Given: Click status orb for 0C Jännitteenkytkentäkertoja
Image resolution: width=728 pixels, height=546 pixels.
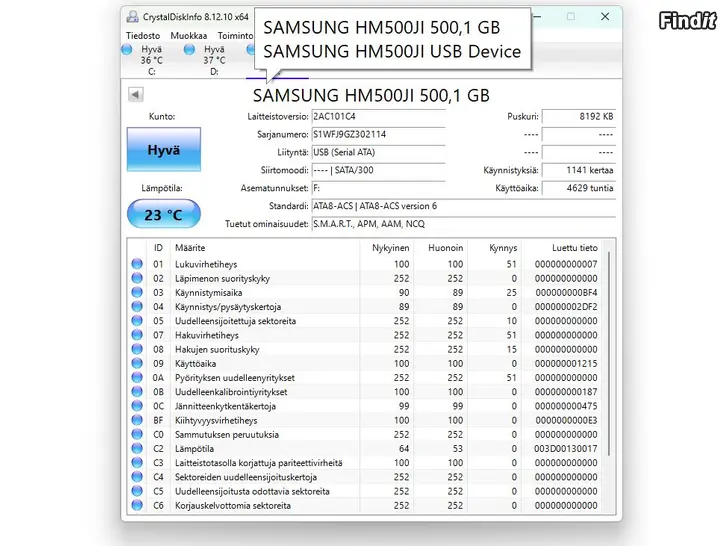Looking at the screenshot, I should click(137, 406).
